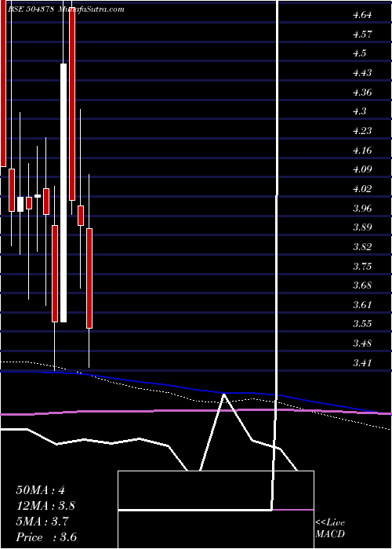Select the 3.55 price axis label
The height and width of the screenshot is (549, 392).
362,323
